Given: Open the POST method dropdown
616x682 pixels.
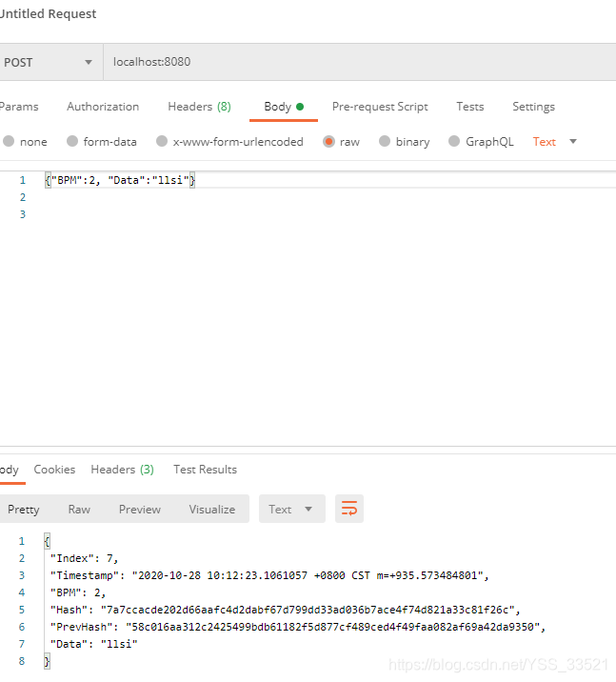Looking at the screenshot, I should [51, 62].
